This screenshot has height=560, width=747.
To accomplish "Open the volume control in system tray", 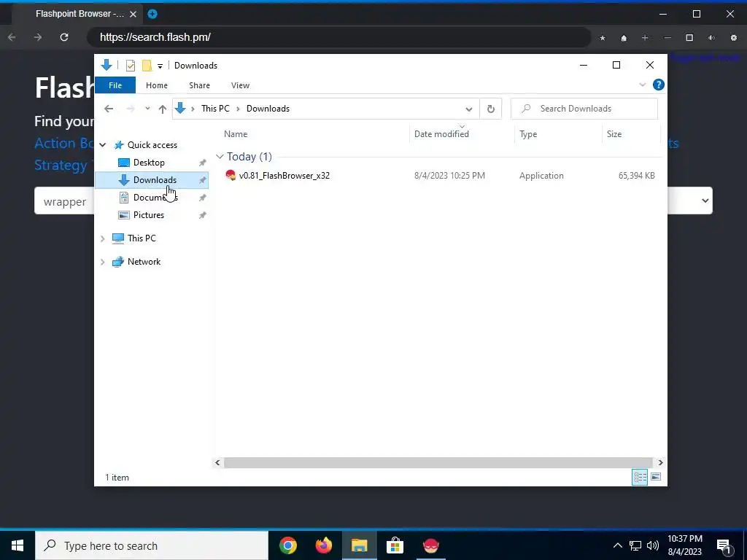I will tap(653, 545).
